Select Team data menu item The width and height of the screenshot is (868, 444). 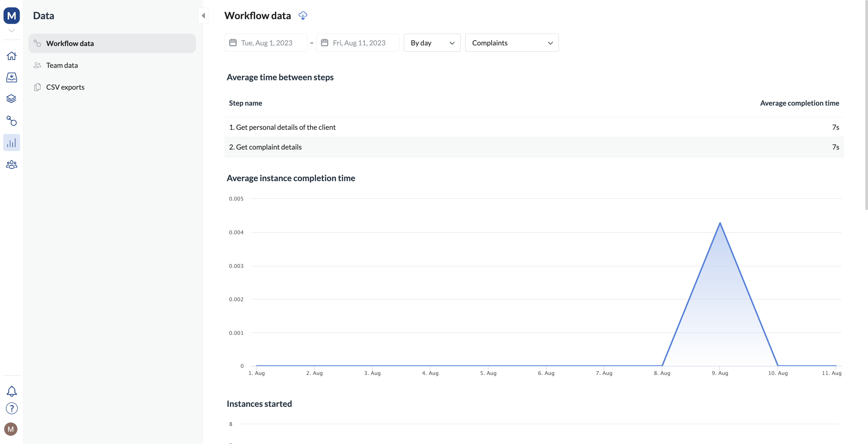tap(62, 65)
